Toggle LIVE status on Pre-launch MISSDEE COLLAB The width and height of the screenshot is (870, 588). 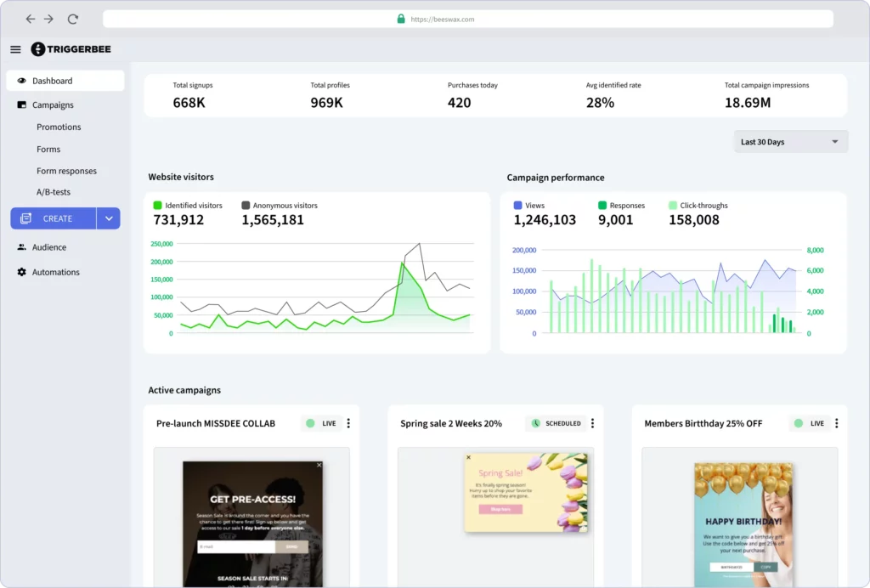click(x=321, y=423)
